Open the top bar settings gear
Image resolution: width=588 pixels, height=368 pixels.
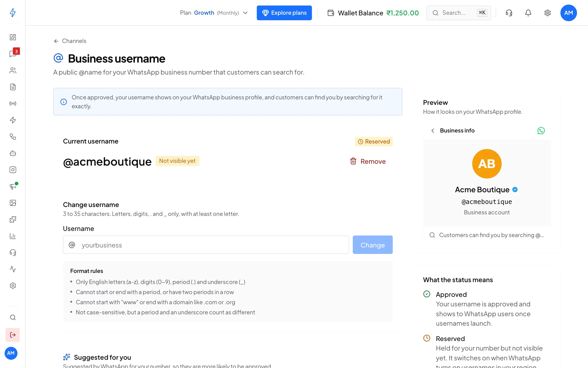click(548, 13)
